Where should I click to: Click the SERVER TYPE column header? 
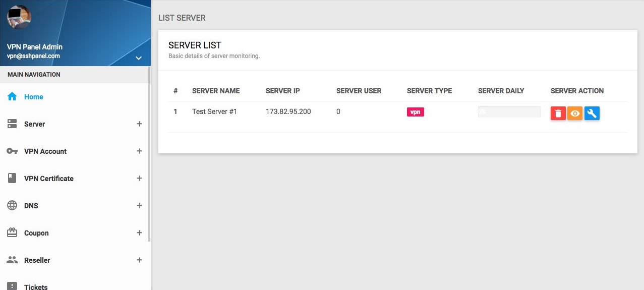click(x=430, y=91)
